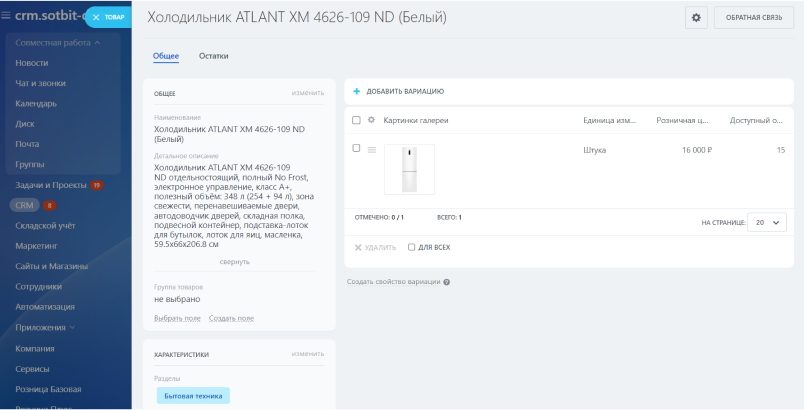804x410 pixels.
Task: Enable the Для всех checkbox
Action: (x=412, y=247)
